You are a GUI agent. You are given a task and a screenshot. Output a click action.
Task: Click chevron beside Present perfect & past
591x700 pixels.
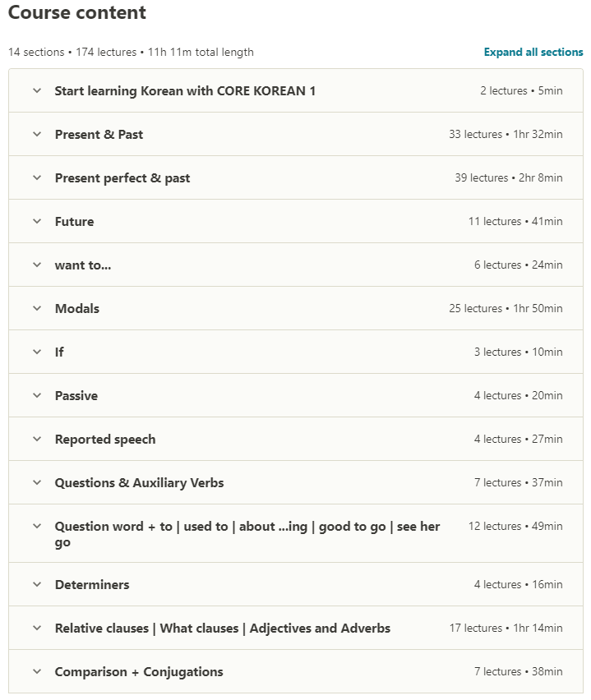pos(37,177)
